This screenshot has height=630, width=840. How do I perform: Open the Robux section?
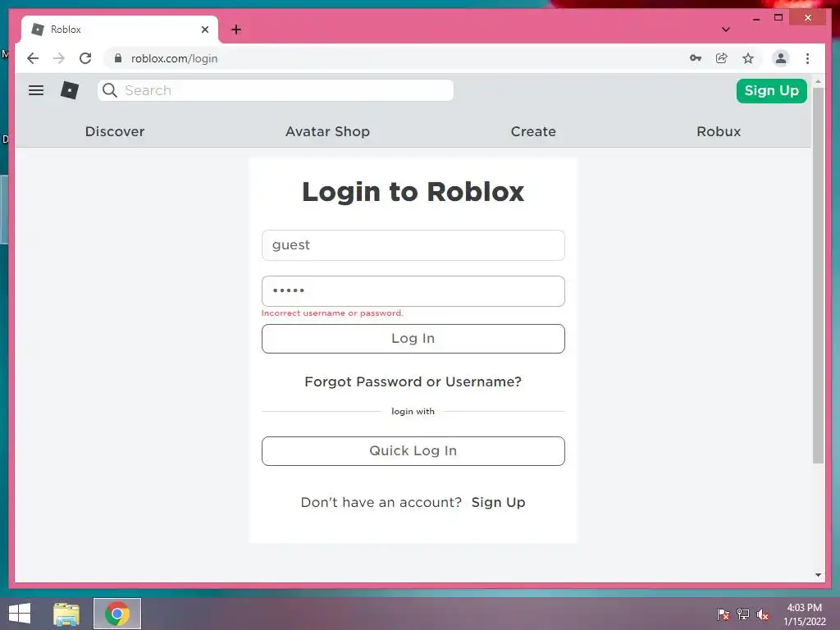(x=719, y=131)
